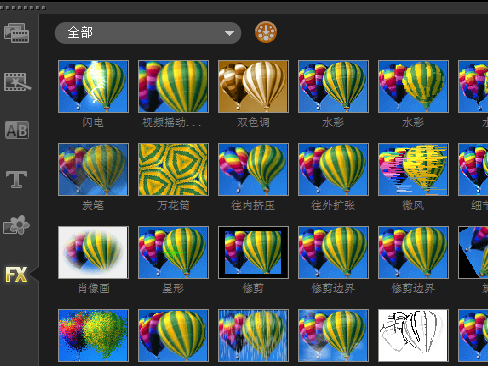Viewport: 488px width, 366px height.
Task: Select the 闪电 lightning filter thumbnail
Action: click(x=93, y=86)
